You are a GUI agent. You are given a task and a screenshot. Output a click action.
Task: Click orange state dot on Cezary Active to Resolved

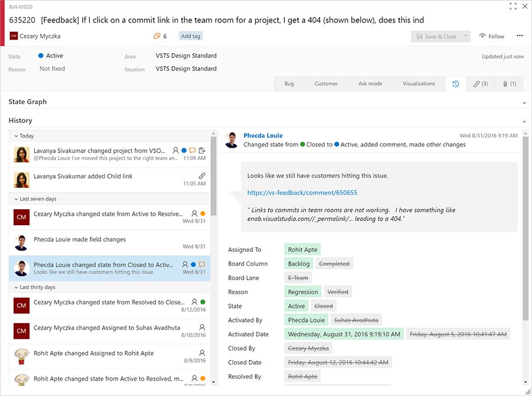click(x=203, y=213)
